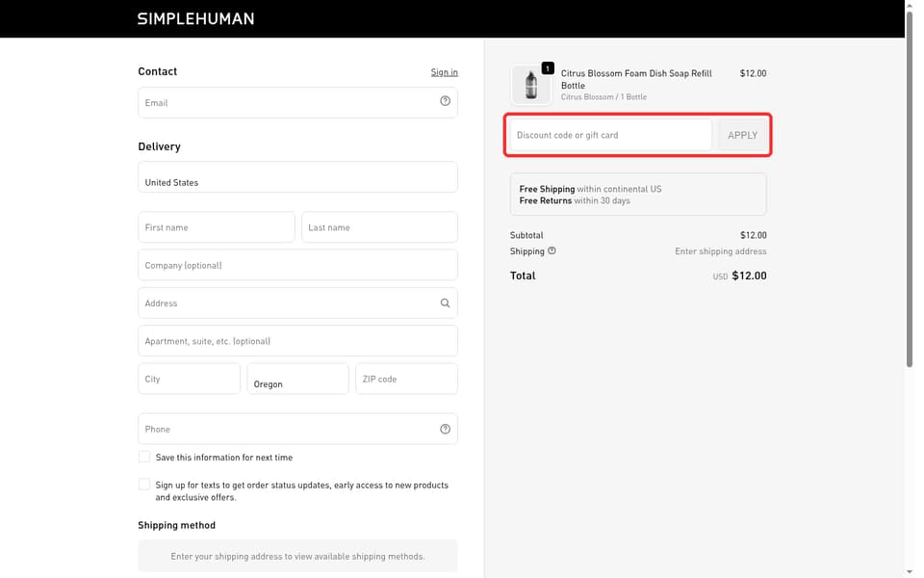Click the Free Returns within 30 days text

[x=575, y=200]
